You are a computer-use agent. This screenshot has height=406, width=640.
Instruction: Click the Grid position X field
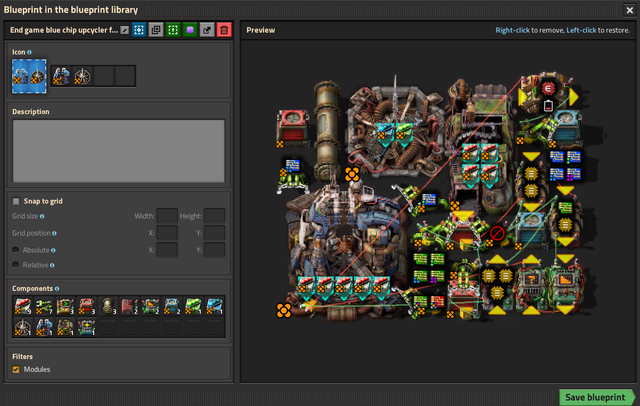[167, 233]
